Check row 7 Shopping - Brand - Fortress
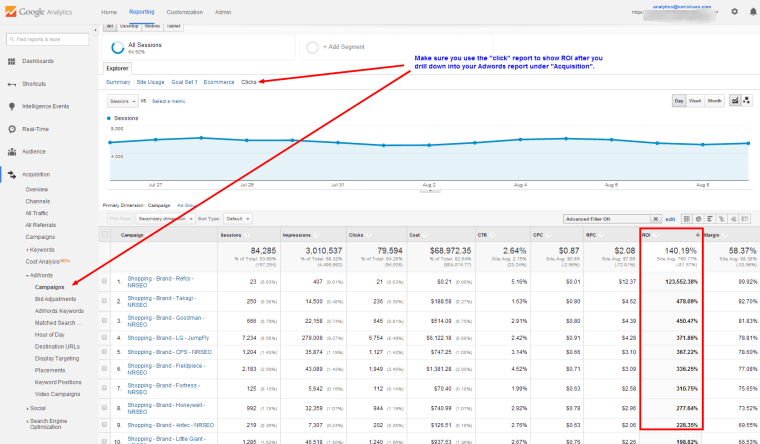This screenshot has height=444, width=760. click(105, 388)
